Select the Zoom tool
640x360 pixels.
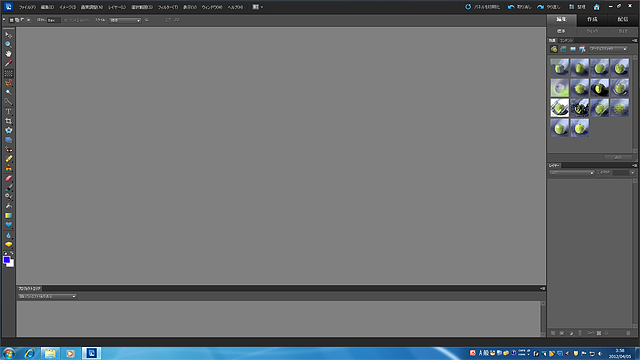point(8,44)
